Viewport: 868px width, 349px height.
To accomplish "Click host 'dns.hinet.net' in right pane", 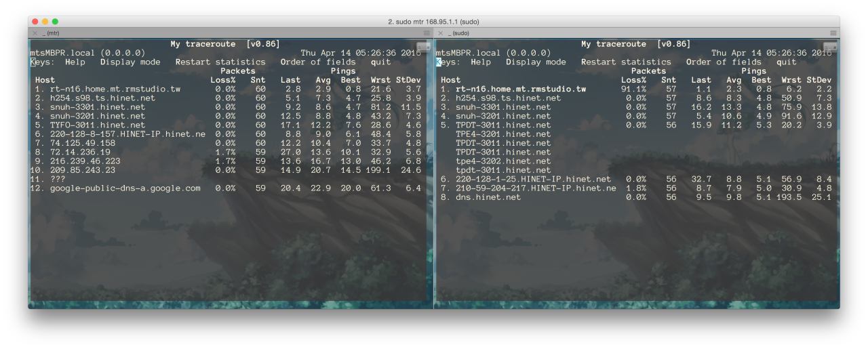I will (x=488, y=197).
